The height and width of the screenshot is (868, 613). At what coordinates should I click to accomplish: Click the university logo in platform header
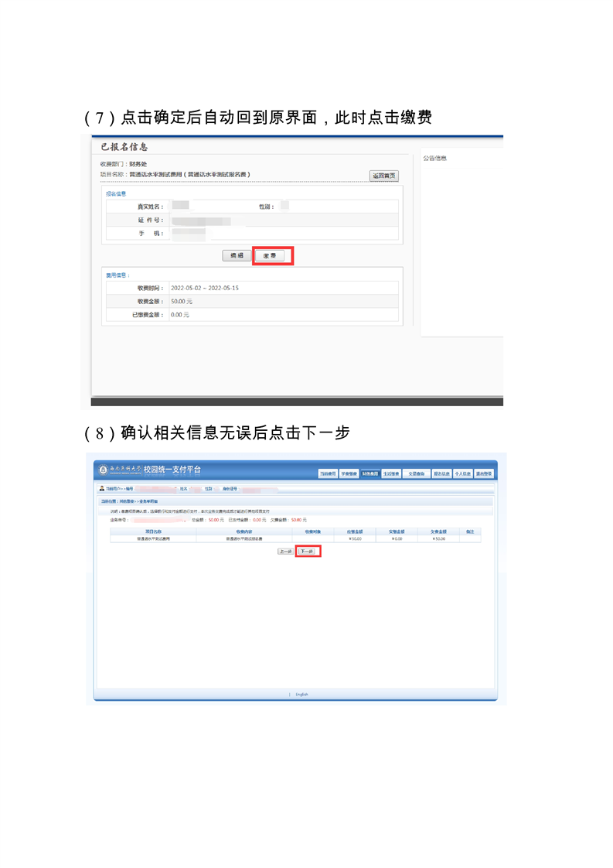103,470
